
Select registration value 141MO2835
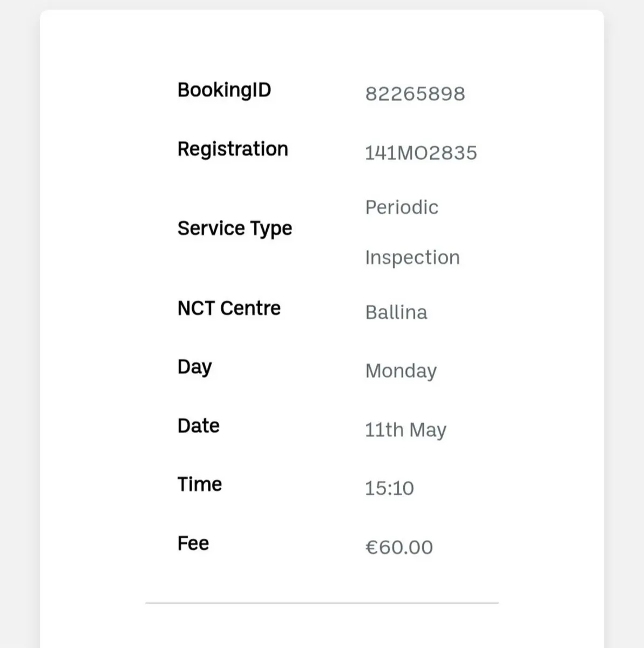[x=421, y=153]
